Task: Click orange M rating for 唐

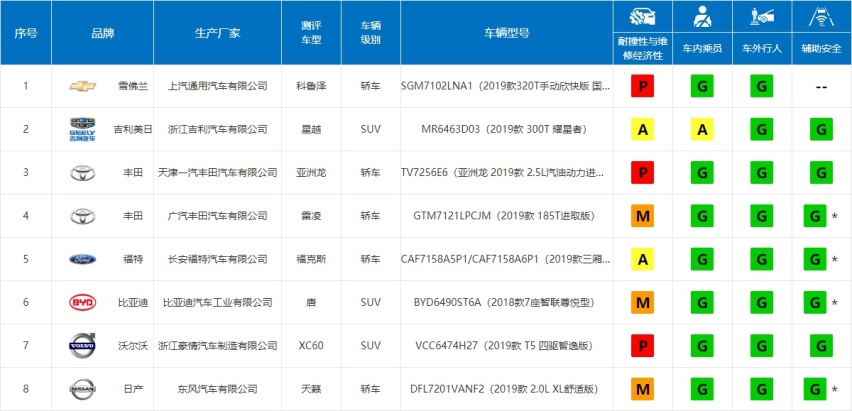Action: coord(642,303)
